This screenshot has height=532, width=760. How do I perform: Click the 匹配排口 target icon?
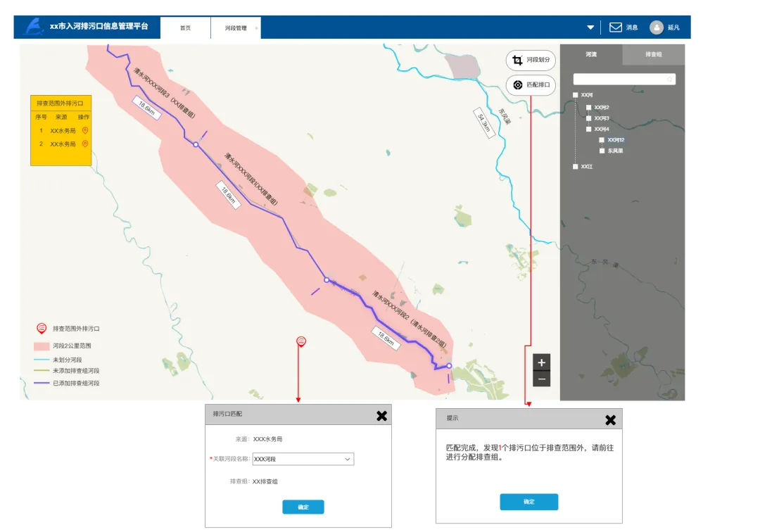point(518,84)
